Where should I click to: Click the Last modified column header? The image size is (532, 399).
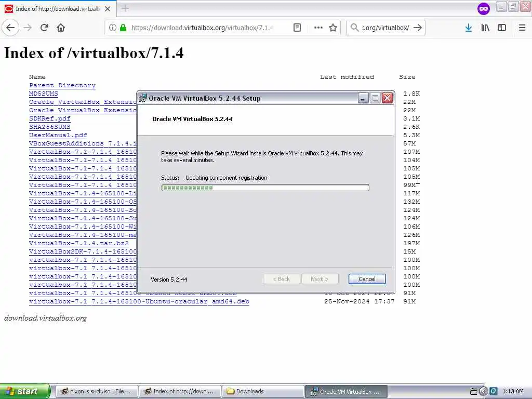(347, 77)
